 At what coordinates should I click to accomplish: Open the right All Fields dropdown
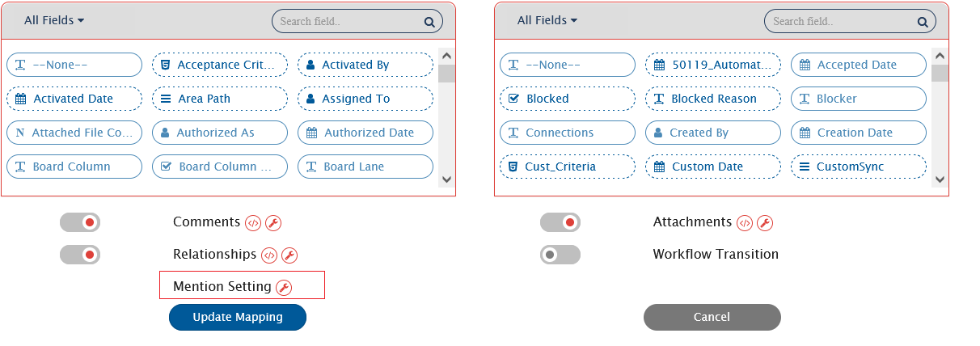(x=547, y=20)
